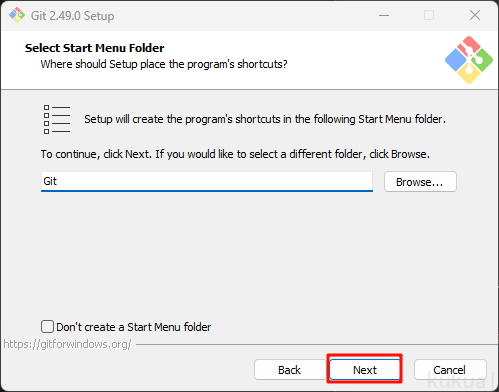Open the Browse... folder dialog

tap(420, 182)
